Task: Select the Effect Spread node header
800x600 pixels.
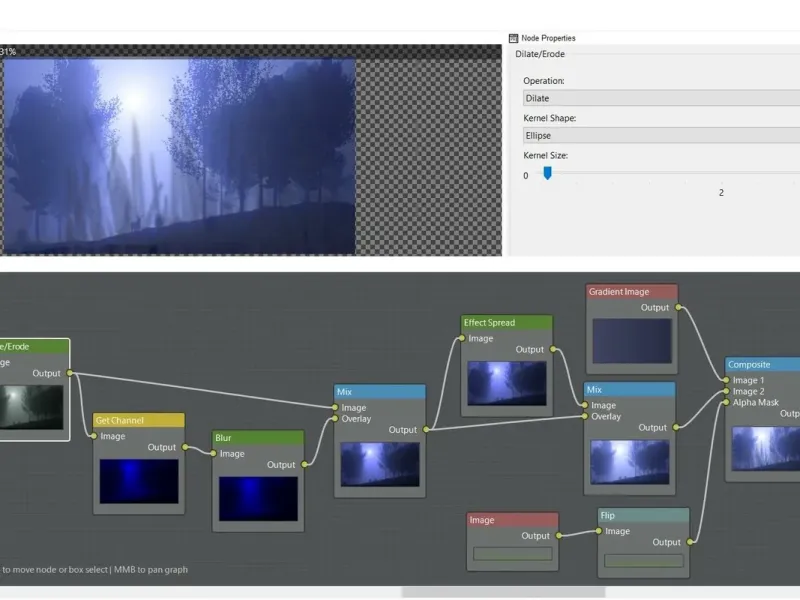Action: [506, 323]
